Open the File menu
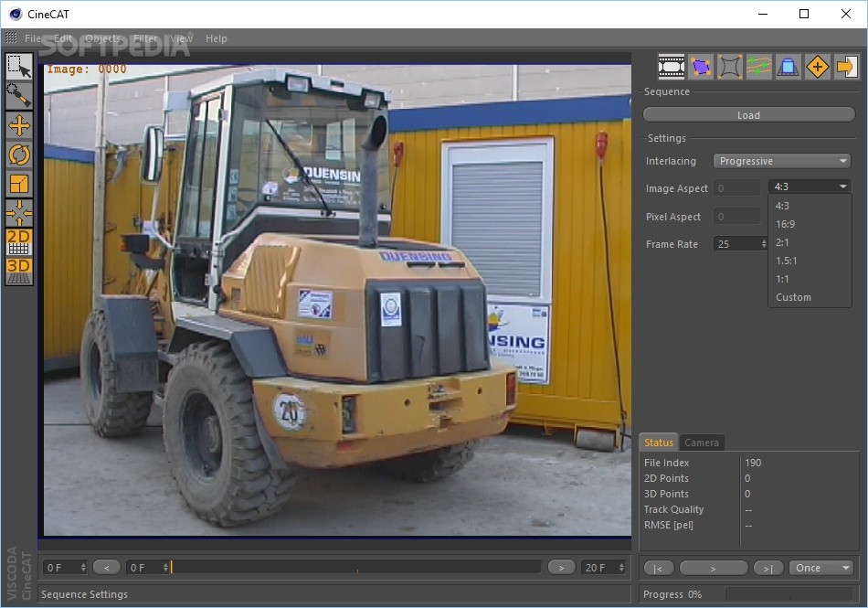868x608 pixels. [33, 38]
